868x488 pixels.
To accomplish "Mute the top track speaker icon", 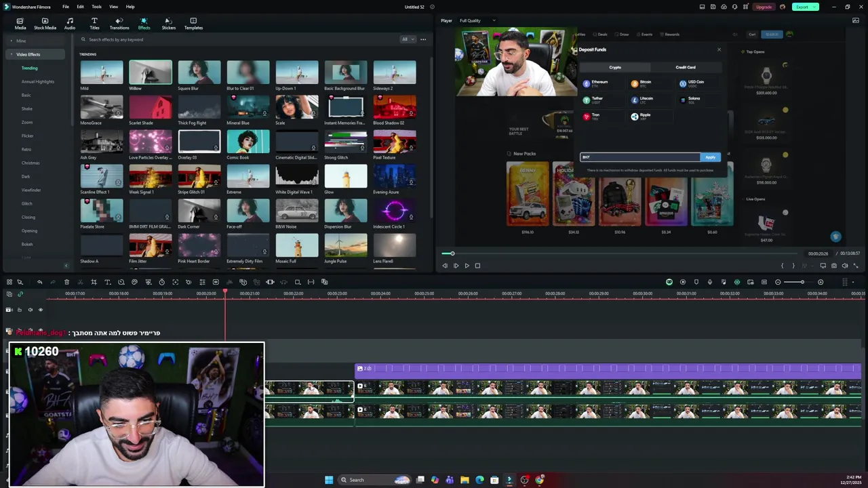I will (31, 310).
